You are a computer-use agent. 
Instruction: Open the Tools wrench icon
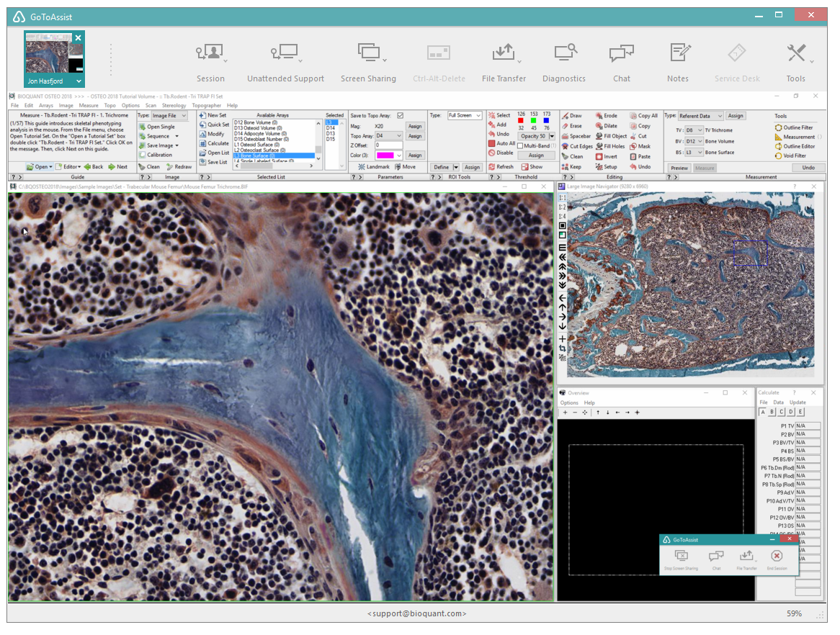coord(796,63)
